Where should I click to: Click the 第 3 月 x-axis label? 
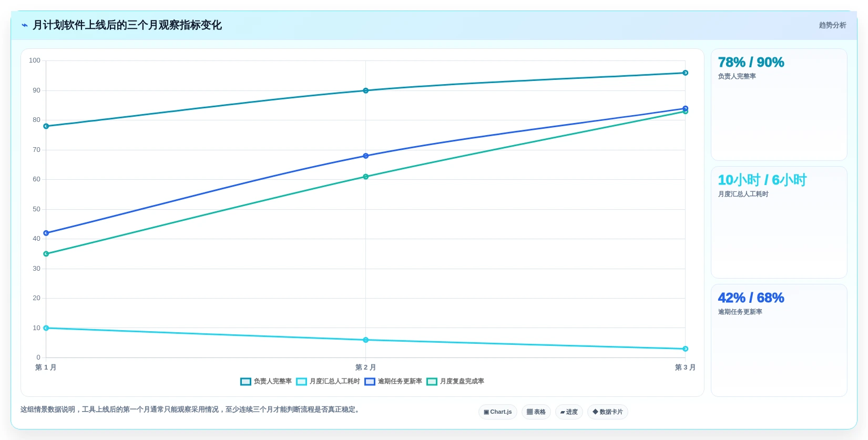pos(685,367)
